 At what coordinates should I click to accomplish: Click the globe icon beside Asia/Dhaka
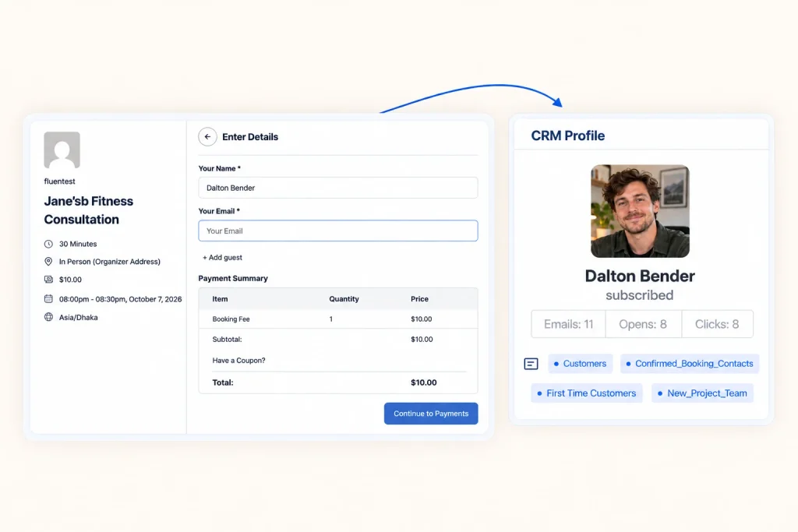click(x=48, y=317)
